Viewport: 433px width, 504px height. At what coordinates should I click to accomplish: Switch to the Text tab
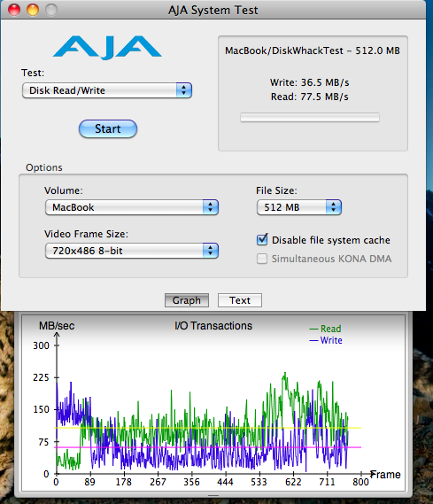point(240,300)
